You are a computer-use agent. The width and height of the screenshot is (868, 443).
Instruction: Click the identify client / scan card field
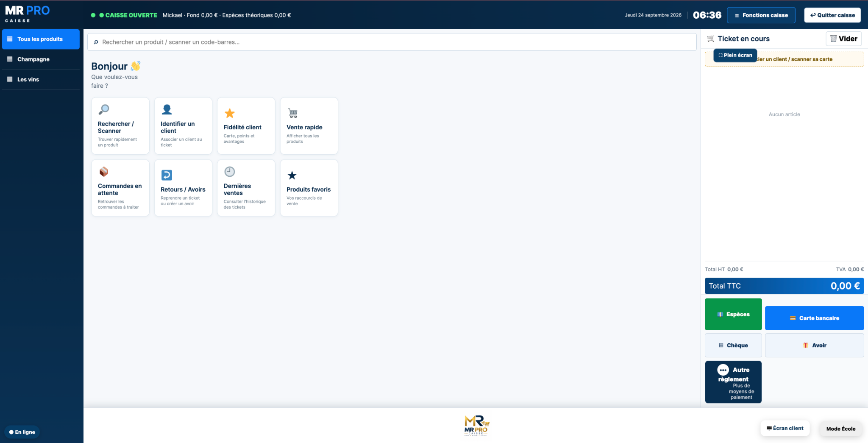click(784, 59)
